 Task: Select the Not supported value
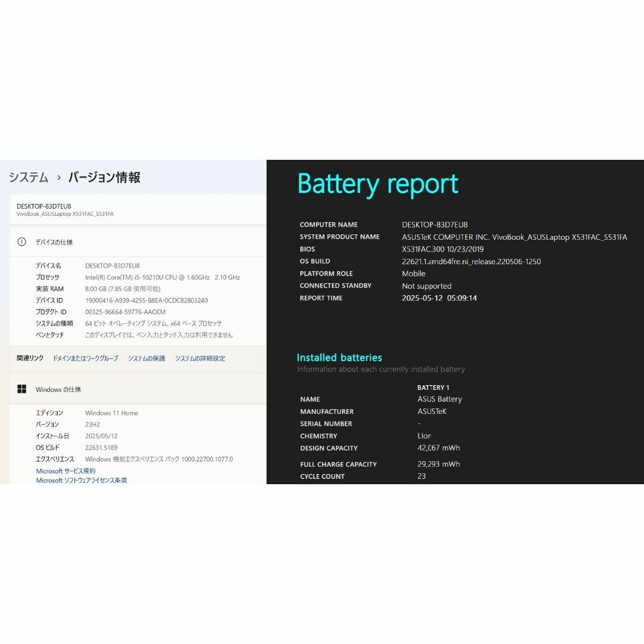coord(427,286)
